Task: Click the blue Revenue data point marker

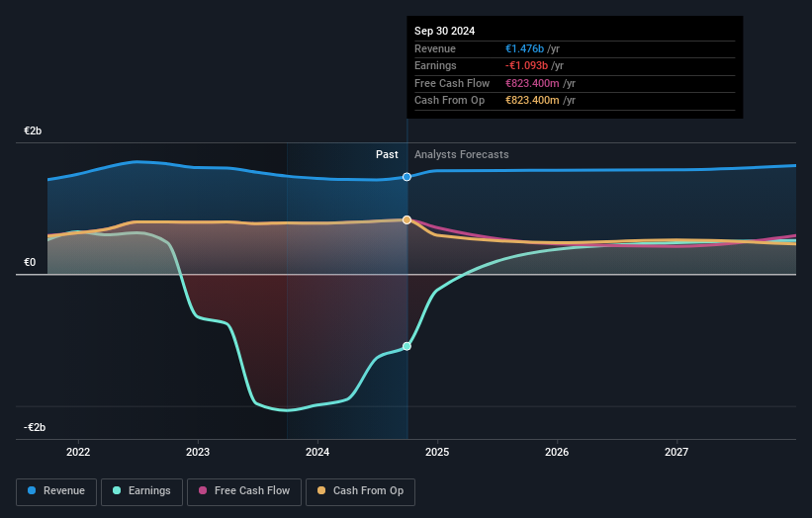Action: [x=407, y=177]
